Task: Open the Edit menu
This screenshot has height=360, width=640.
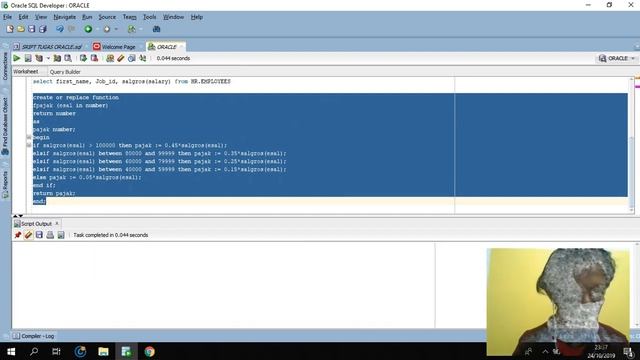Action: 23,17
